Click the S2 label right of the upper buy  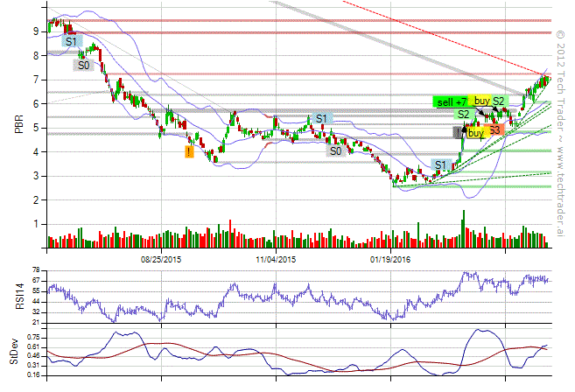click(499, 101)
